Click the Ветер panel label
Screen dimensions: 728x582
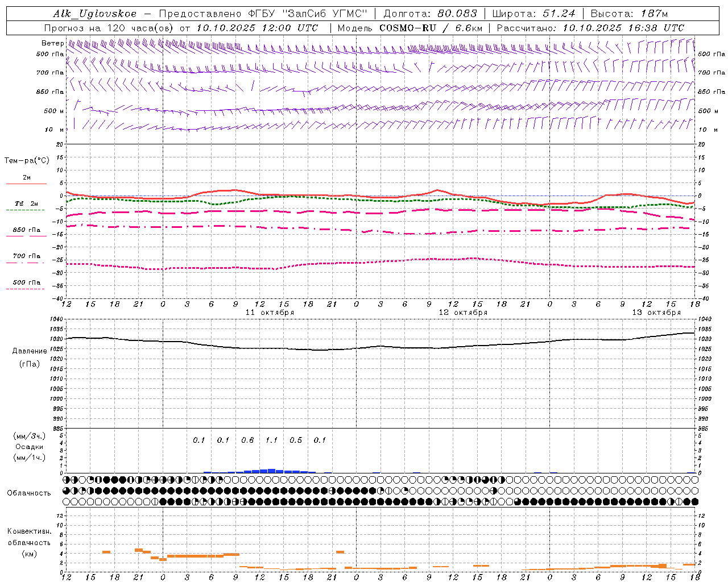pyautogui.click(x=53, y=43)
